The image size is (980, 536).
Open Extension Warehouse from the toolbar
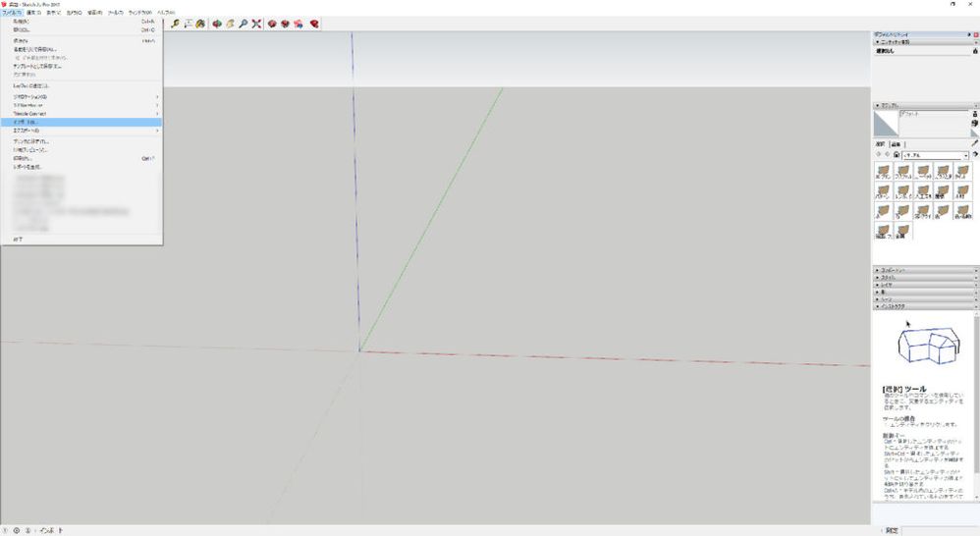(x=285, y=24)
